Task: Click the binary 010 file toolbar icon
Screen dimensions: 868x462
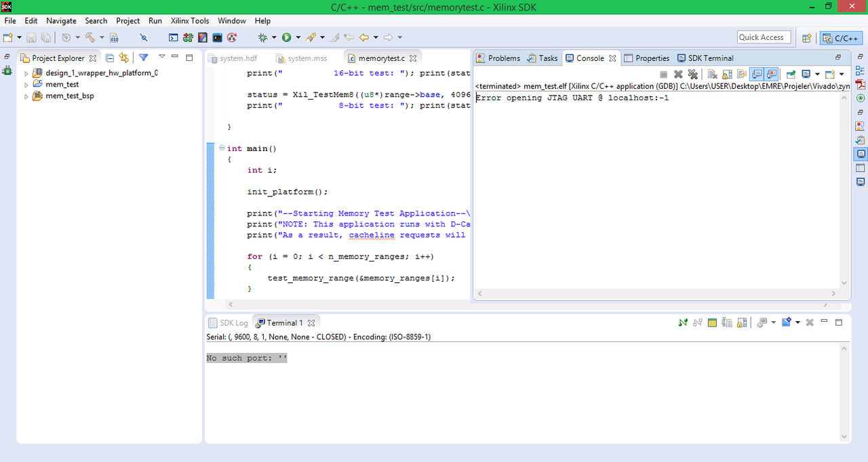Action: 114,37
